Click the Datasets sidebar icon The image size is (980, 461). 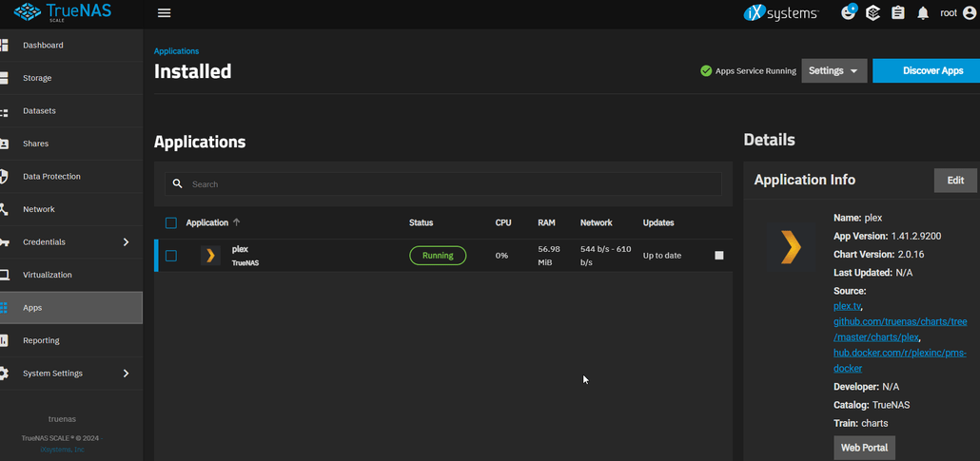(3, 111)
